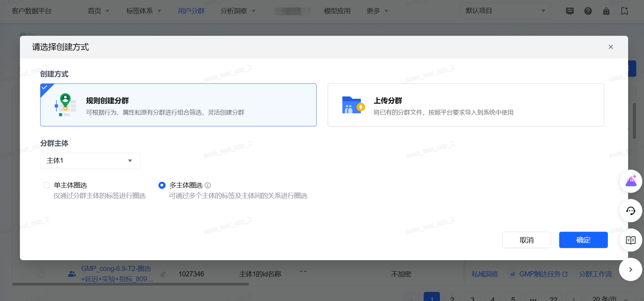Click the external link icon after GMP触达任务
The width and height of the screenshot is (644, 301).
point(565,274)
